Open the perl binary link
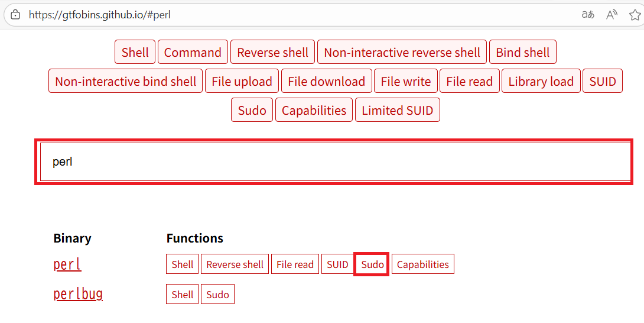Viewport: 644px width, 323px height. (67, 264)
